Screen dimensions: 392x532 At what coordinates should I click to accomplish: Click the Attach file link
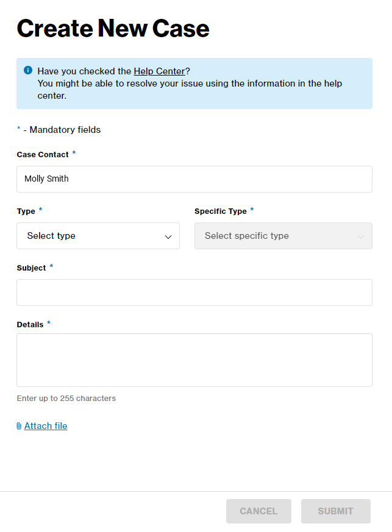pos(46,425)
